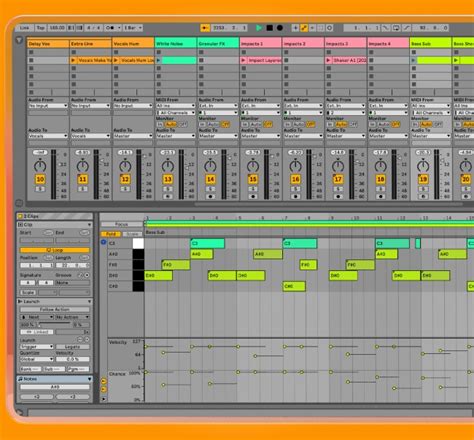Image resolution: width=474 pixels, height=440 pixels.
Task: Select the Impacts 4 track header
Action: click(x=388, y=44)
